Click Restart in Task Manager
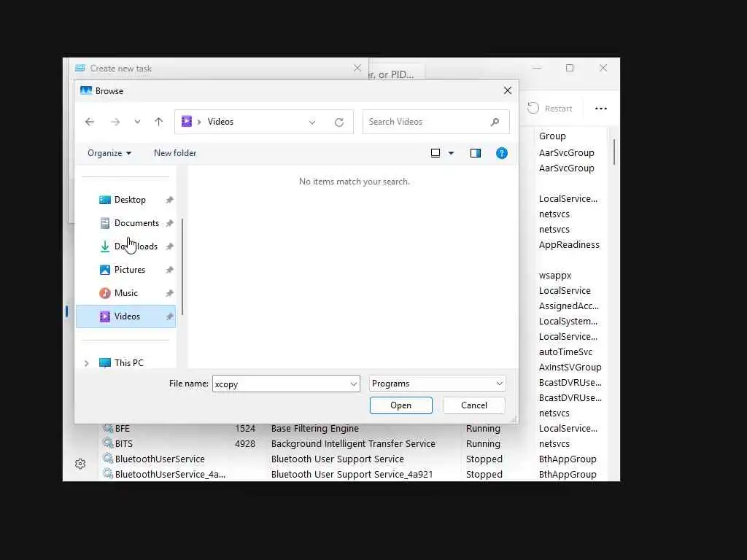Viewport: 747px width, 560px height. click(x=550, y=109)
